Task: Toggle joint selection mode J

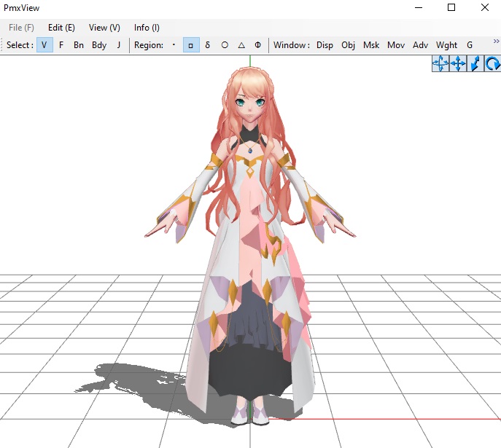Action: click(x=119, y=45)
